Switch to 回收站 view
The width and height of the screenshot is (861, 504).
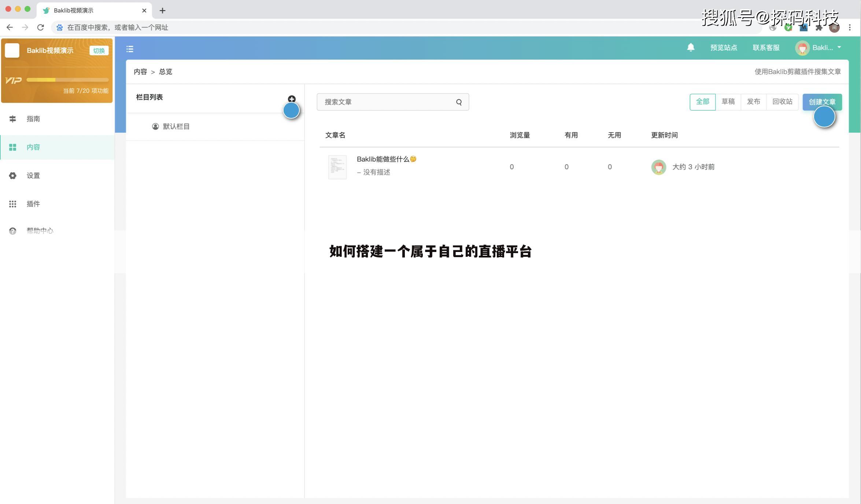782,101
